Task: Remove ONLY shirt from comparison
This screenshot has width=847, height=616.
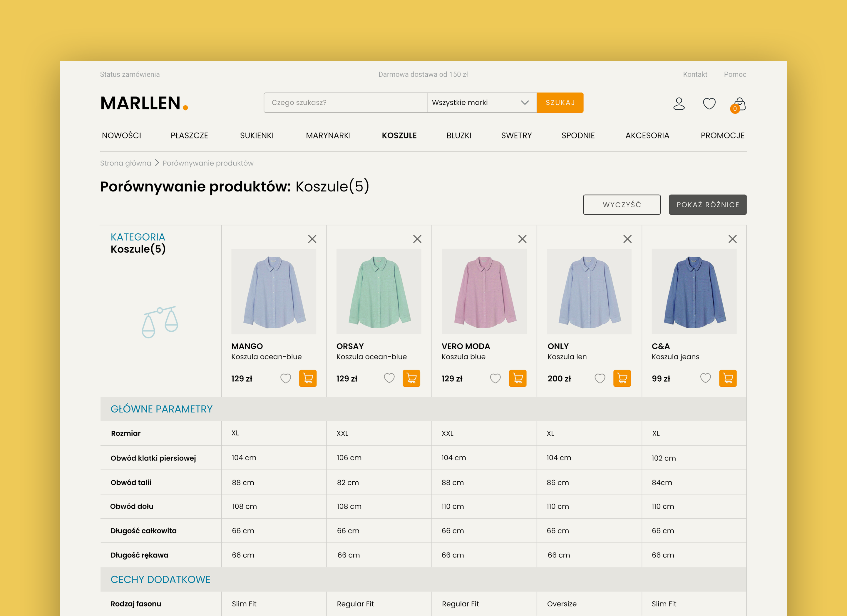Action: point(627,239)
